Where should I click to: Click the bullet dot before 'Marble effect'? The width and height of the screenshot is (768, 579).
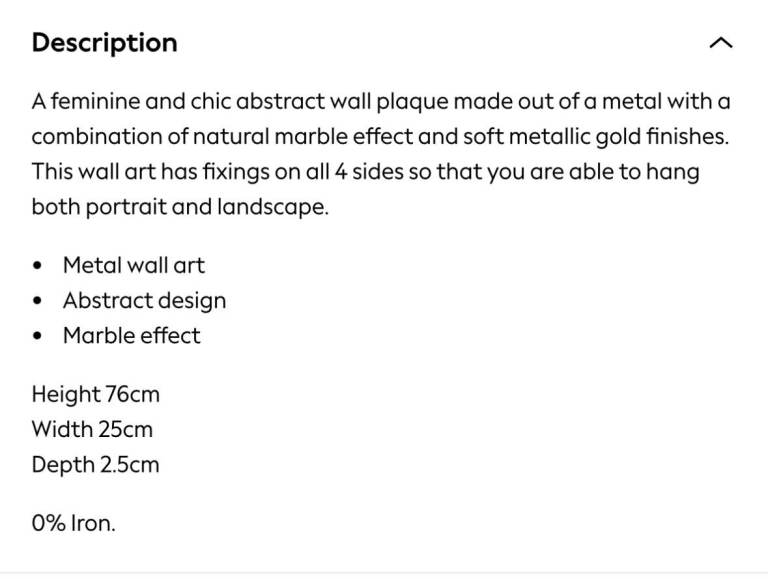pos(38,337)
